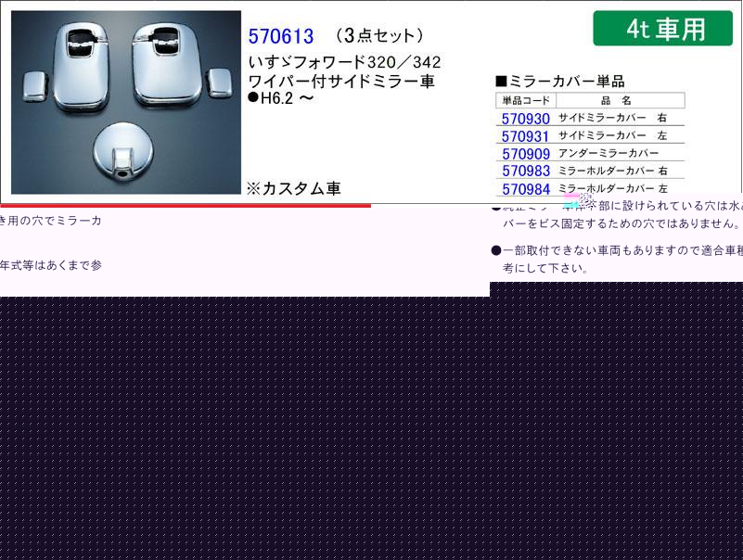The image size is (743, 560).
Task: Click the バーをビス固定するための穴 notice line
Action: [621, 223]
